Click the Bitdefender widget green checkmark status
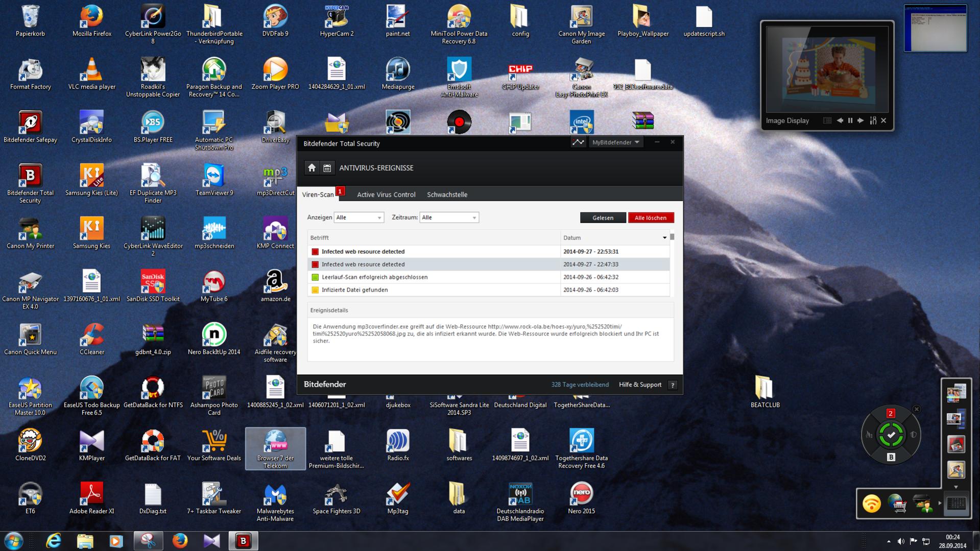Screen dimensions: 980x551 [891, 435]
